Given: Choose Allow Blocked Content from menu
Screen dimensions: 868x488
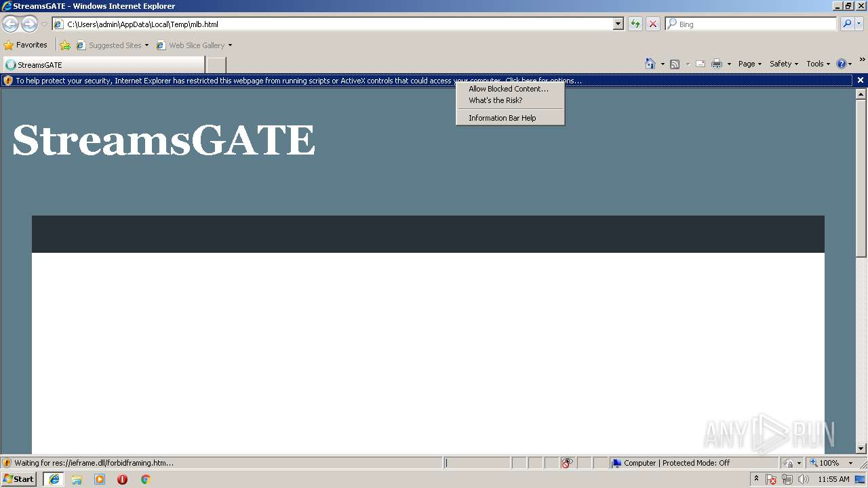Looking at the screenshot, I should [510, 89].
